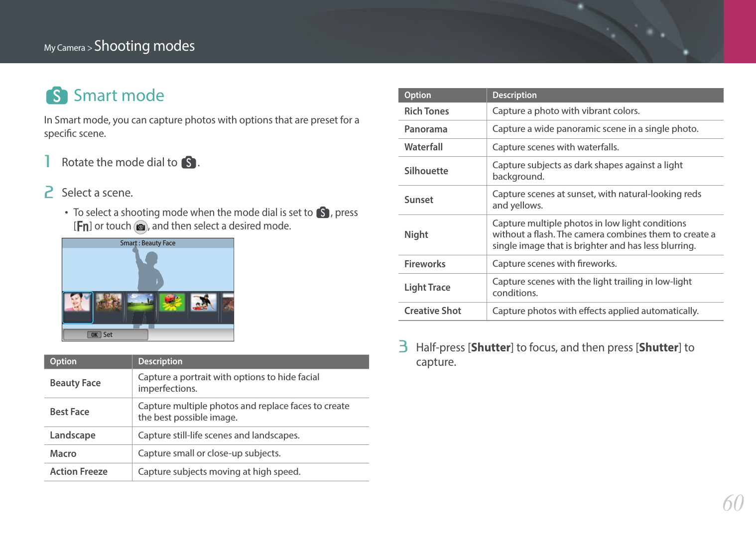Screen dimensions: 756x535
Task: Click the 'Landscape' table row label
Action: click(x=73, y=435)
